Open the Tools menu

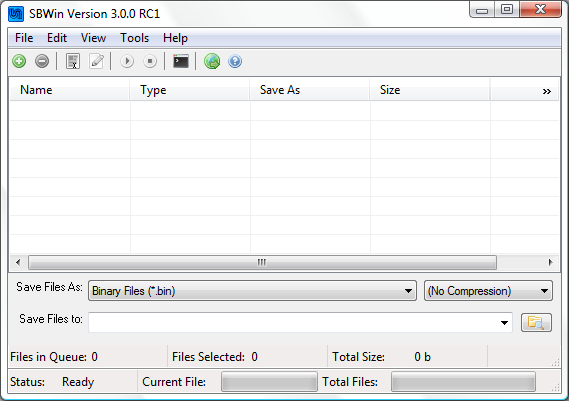(x=135, y=38)
